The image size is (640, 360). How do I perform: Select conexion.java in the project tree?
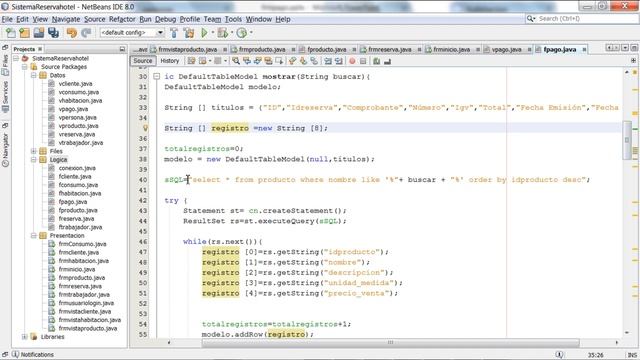(x=77, y=168)
